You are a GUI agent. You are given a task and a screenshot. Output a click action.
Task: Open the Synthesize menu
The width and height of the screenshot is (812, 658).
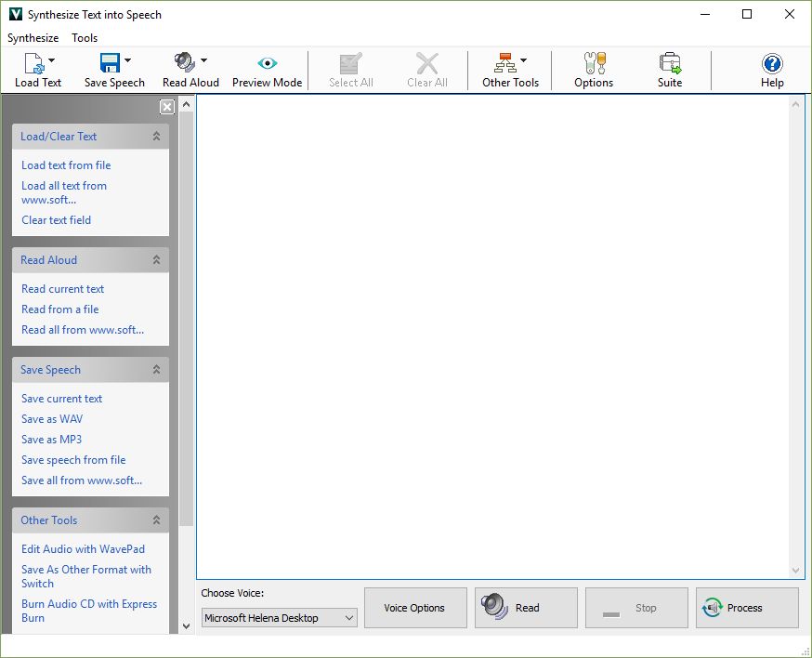(33, 38)
